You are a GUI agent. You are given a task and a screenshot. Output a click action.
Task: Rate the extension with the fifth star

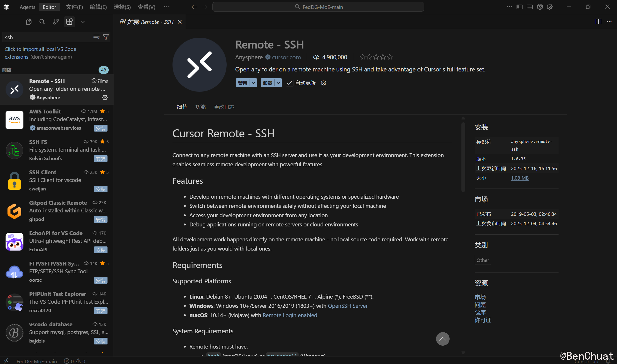click(x=389, y=57)
